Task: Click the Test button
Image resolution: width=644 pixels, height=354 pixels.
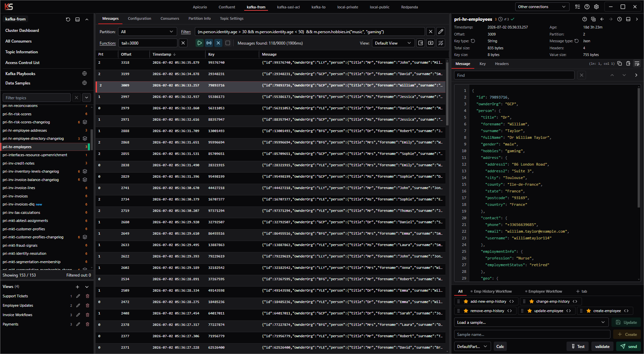Action: click(x=578, y=346)
